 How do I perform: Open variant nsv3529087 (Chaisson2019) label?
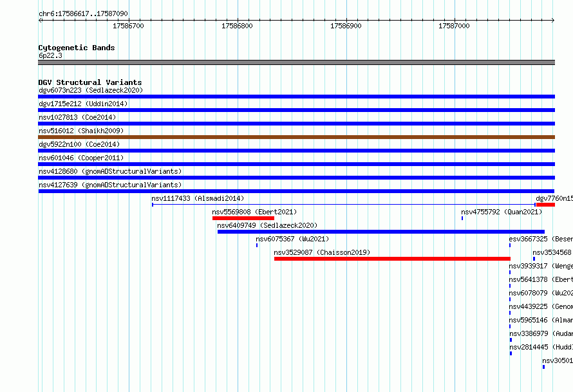point(322,252)
